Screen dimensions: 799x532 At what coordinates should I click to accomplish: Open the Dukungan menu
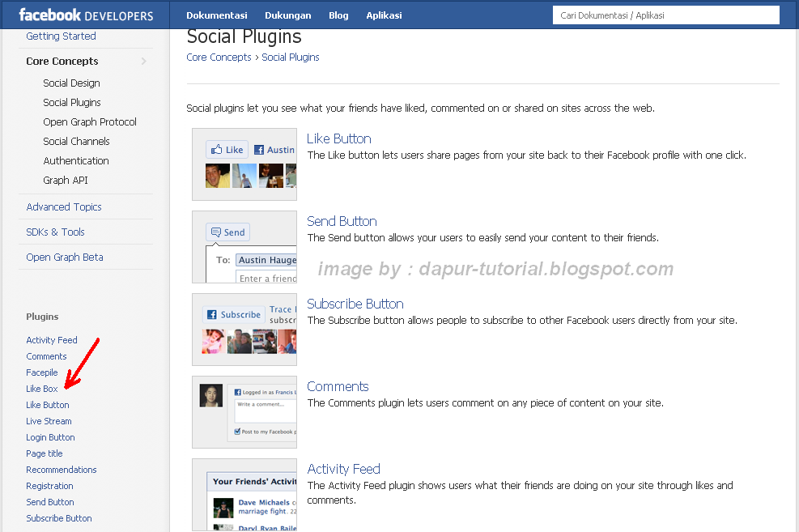tap(288, 15)
